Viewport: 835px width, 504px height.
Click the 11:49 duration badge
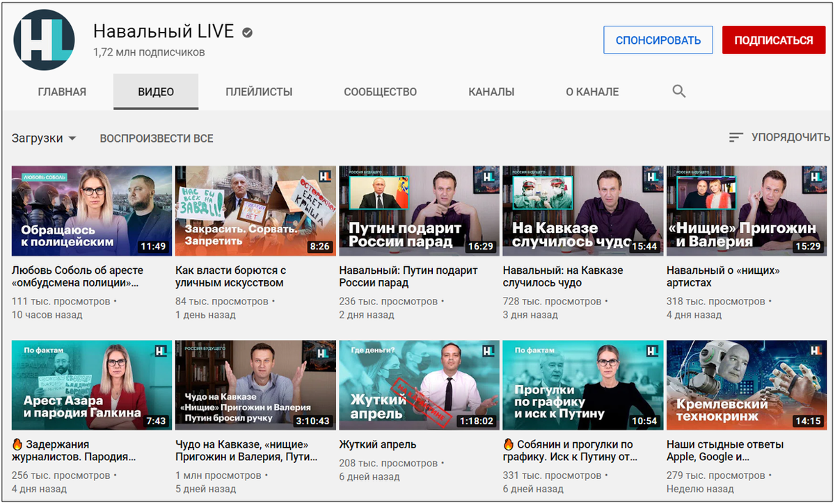153,246
